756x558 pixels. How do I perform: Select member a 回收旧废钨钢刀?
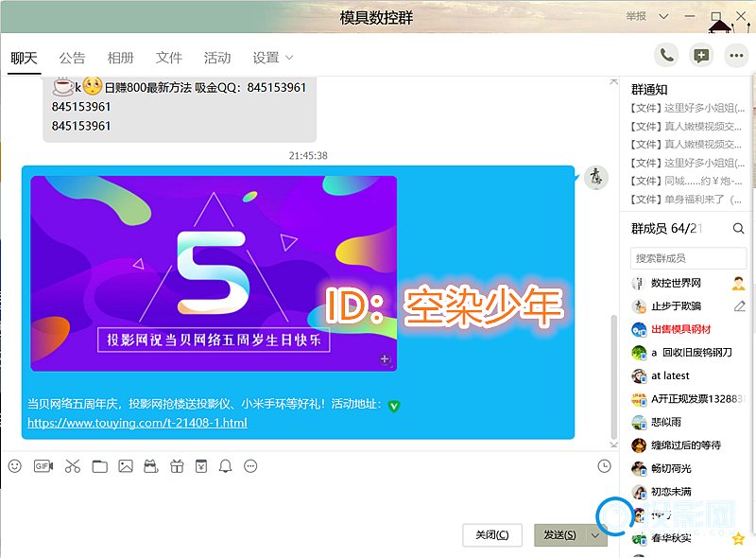688,353
